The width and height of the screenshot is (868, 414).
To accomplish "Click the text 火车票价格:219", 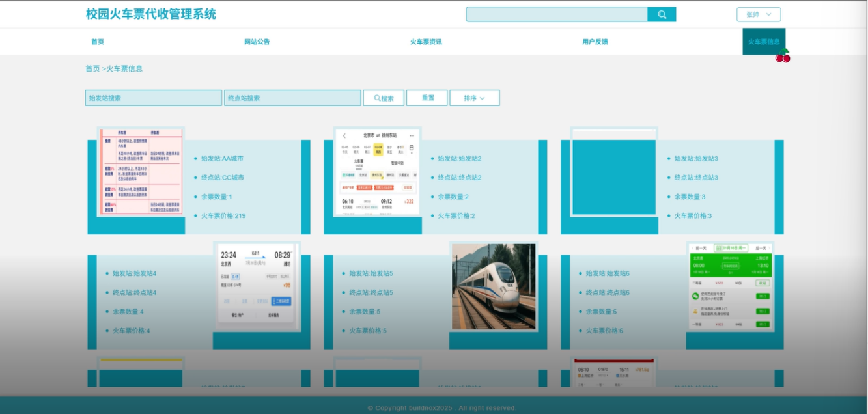I will 223,216.
